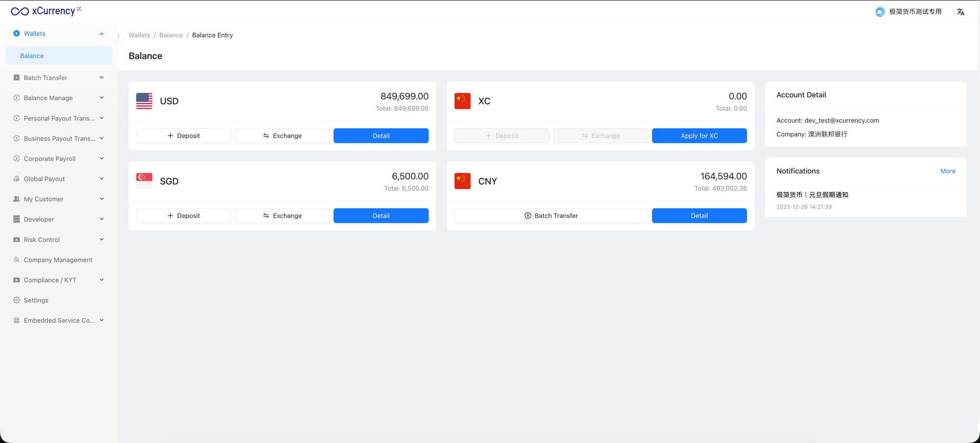Viewport: 980px width, 443px height.
Task: Expand the Balance Manage submenu chevron
Action: (x=101, y=98)
